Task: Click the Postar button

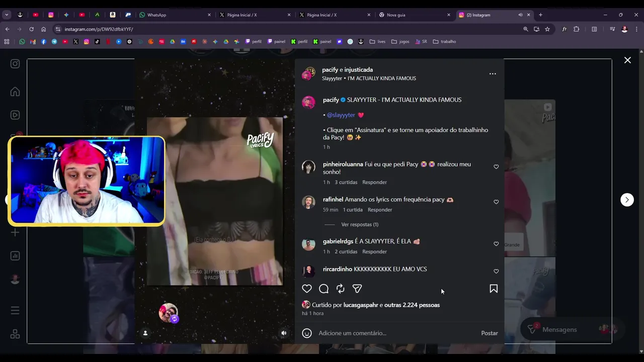Action: tap(490, 333)
